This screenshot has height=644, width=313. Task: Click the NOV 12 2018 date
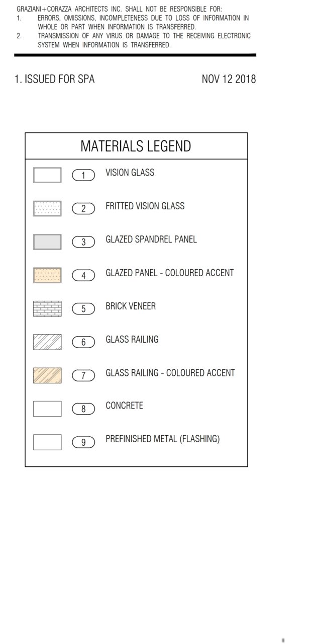point(229,79)
